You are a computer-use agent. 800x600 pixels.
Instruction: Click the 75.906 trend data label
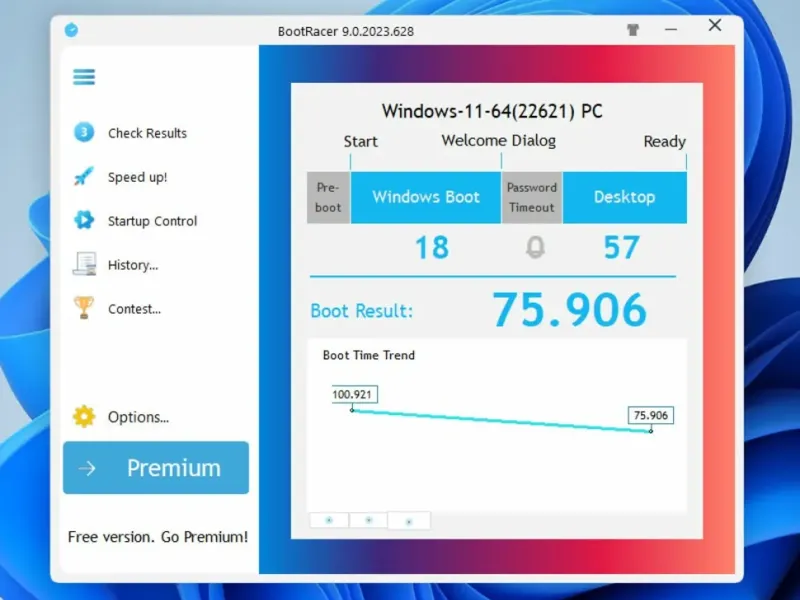[x=651, y=415]
